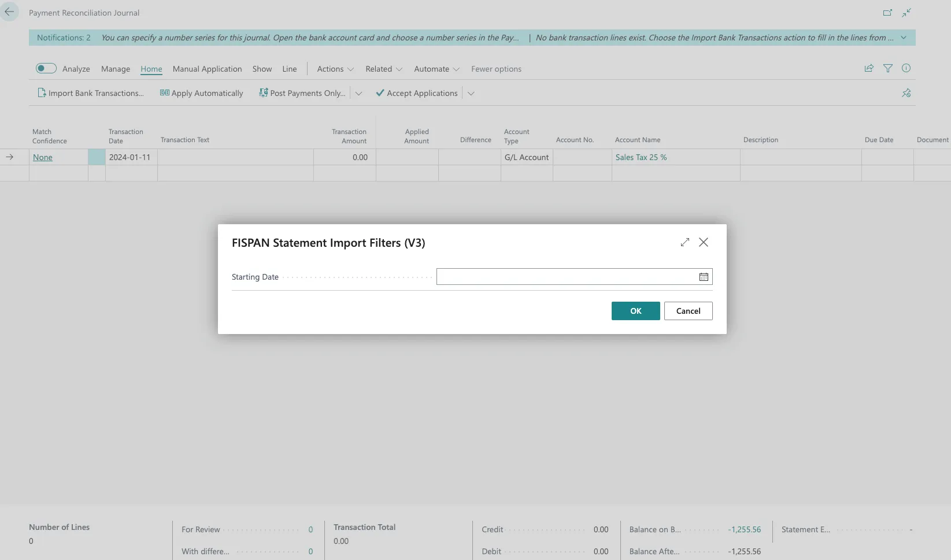Image resolution: width=951 pixels, height=560 pixels.
Task: Click Import Bank Transactions
Action: [x=91, y=93]
